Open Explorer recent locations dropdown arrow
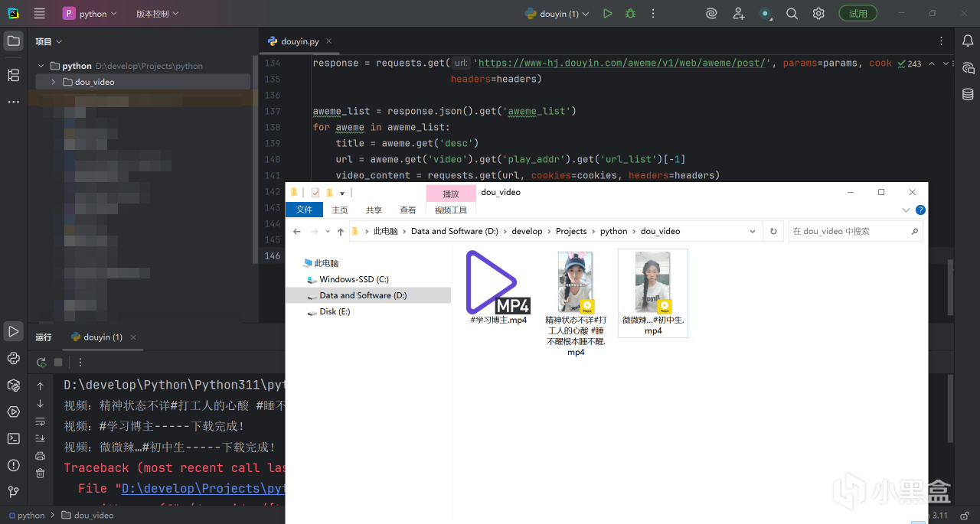This screenshot has width=980, height=524. click(328, 231)
